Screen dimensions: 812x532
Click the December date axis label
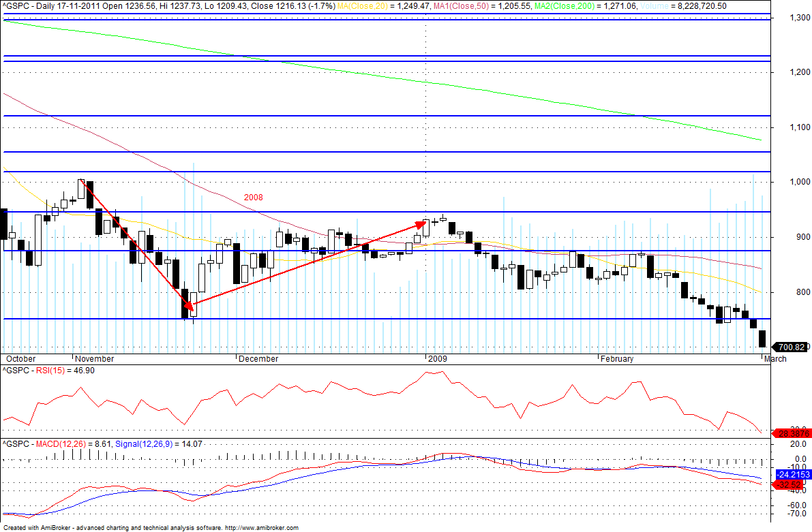tap(258, 358)
